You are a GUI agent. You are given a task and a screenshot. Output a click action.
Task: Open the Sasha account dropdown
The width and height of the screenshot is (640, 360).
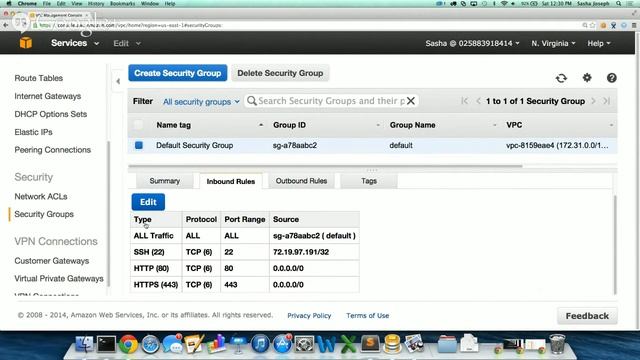coord(472,43)
